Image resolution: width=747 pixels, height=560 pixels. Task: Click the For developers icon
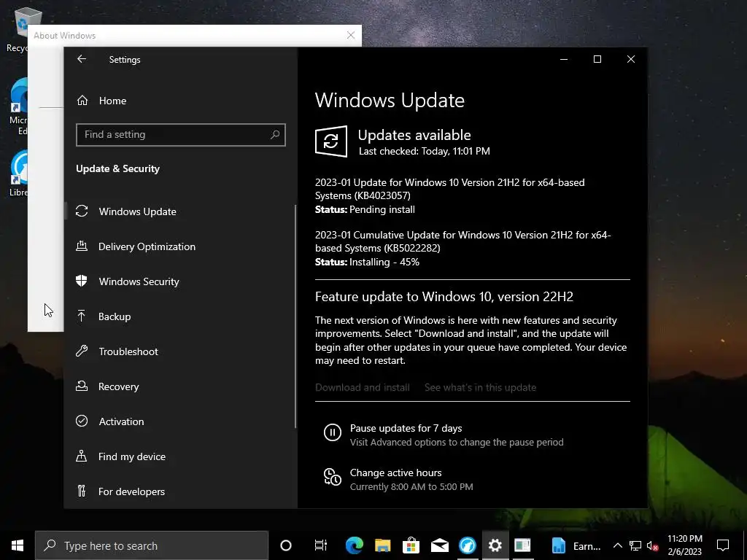[82, 491]
